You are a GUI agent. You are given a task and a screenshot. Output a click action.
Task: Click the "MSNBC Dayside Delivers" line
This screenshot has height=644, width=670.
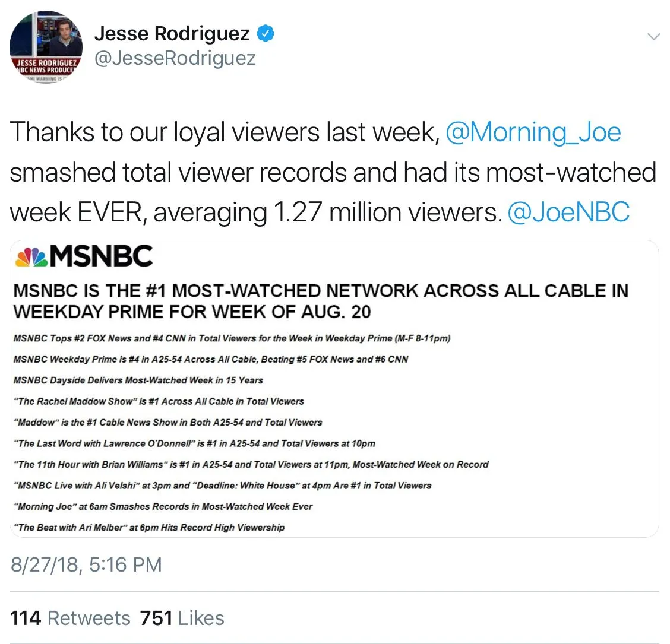pos(138,380)
